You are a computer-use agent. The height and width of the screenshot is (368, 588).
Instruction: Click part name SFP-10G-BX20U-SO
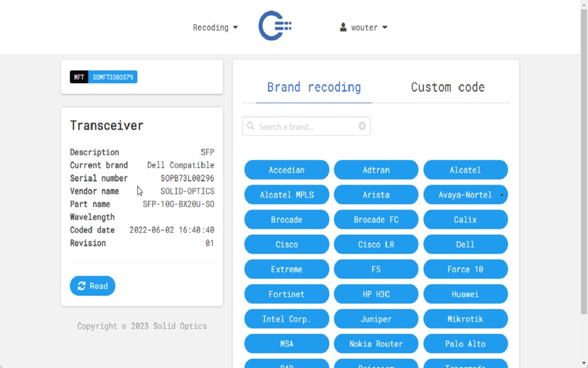coord(178,204)
